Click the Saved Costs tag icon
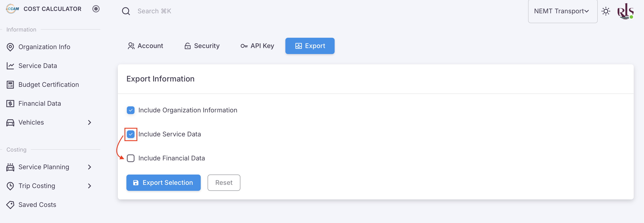Viewport: 644px width, 223px height. pos(10,205)
